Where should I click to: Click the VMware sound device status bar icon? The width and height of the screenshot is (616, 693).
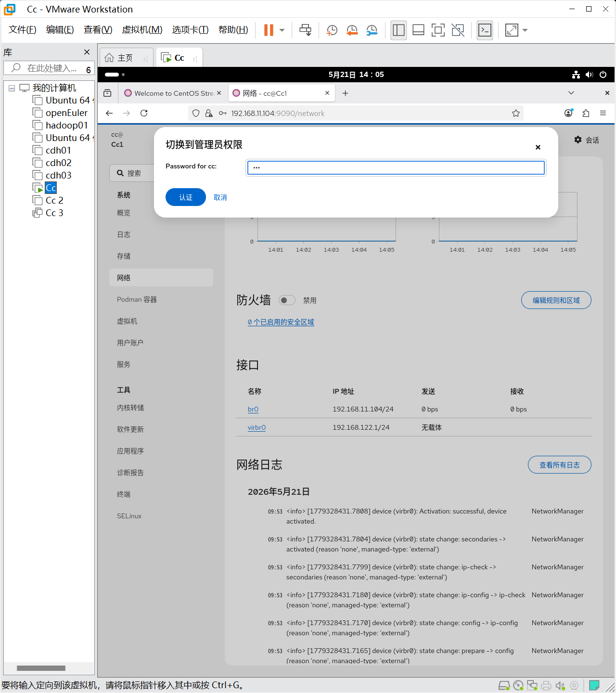(x=560, y=685)
